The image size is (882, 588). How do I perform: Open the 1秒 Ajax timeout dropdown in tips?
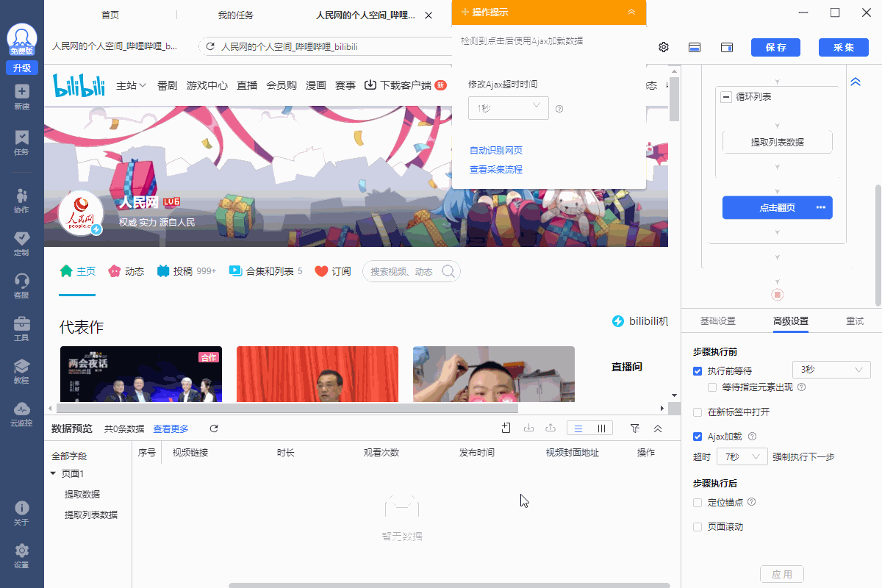(509, 108)
